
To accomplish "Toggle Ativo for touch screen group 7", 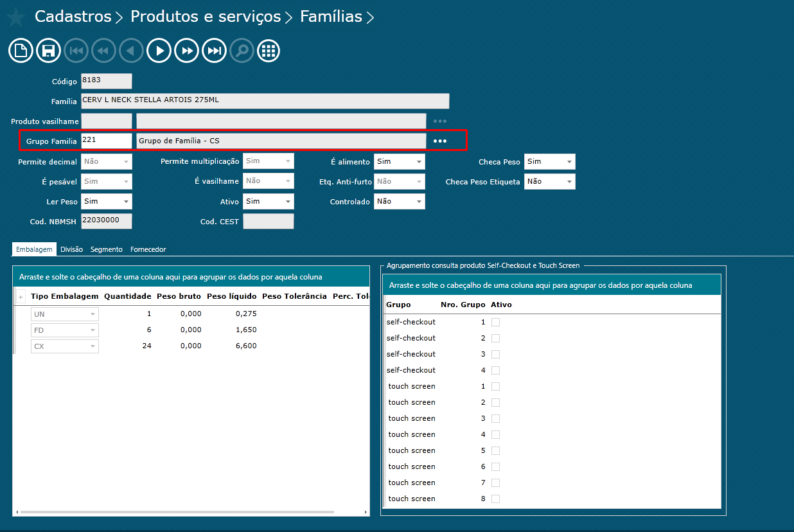I will click(495, 483).
